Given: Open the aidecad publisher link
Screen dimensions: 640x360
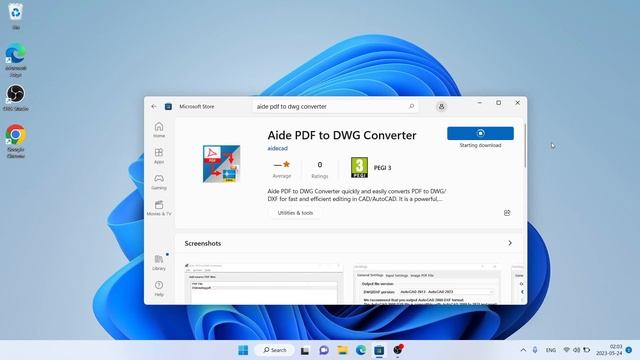Looking at the screenshot, I should [278, 148].
